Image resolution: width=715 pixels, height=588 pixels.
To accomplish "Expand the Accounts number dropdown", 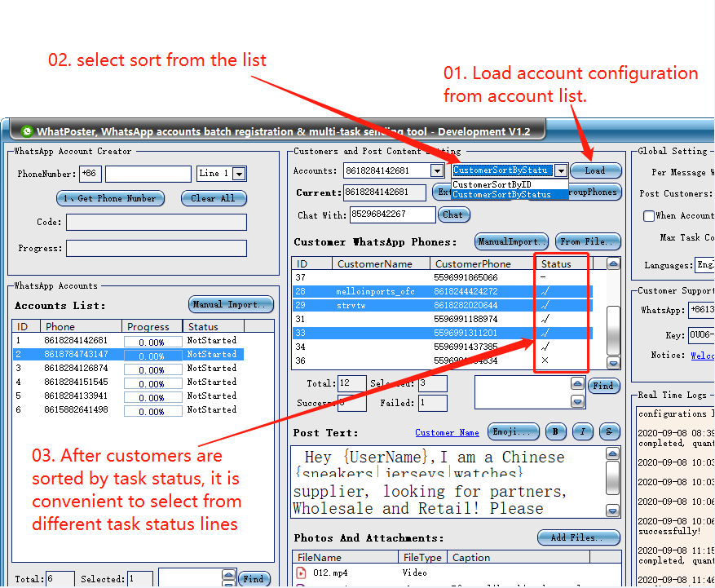I will tap(437, 170).
